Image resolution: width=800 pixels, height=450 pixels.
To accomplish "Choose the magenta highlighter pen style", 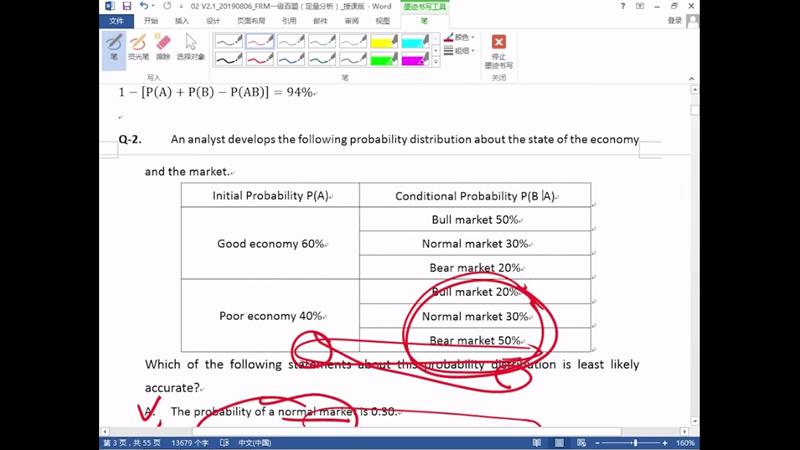I will tap(415, 59).
